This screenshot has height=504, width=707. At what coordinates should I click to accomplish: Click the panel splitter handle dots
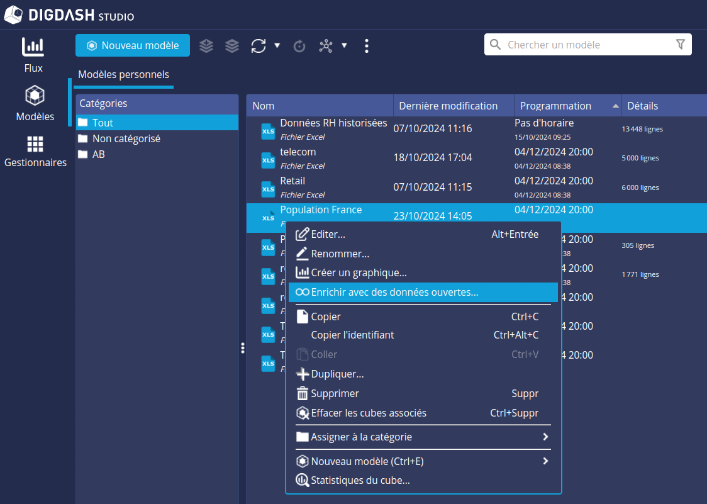[x=242, y=348]
